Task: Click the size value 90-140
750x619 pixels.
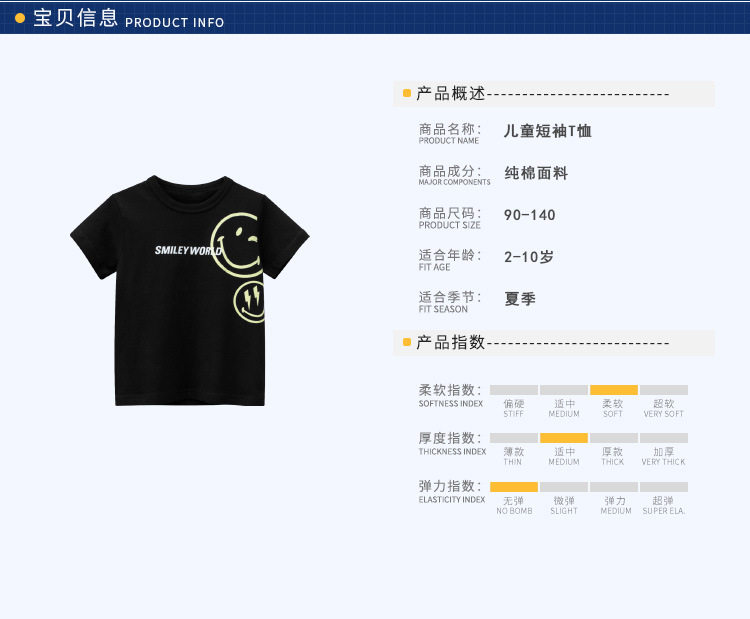Action: (529, 215)
